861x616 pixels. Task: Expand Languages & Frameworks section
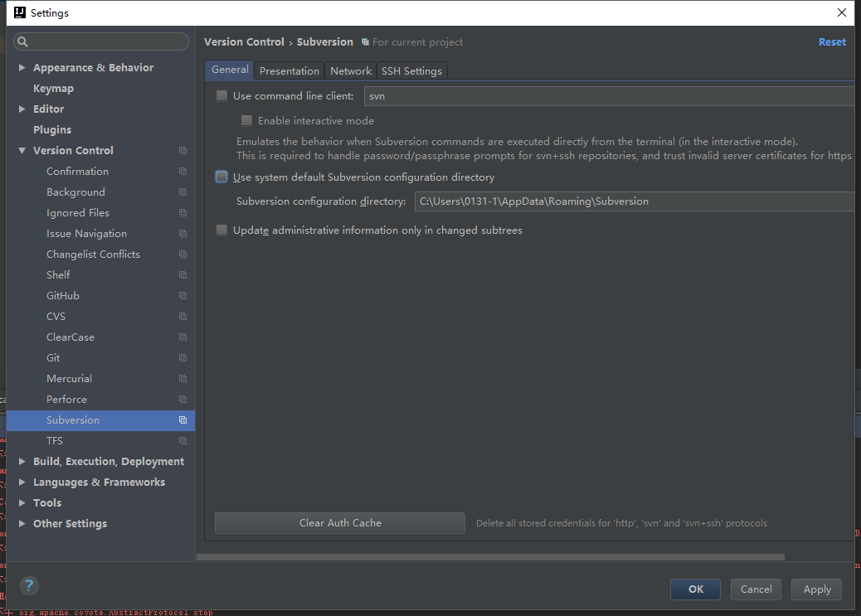click(x=22, y=482)
